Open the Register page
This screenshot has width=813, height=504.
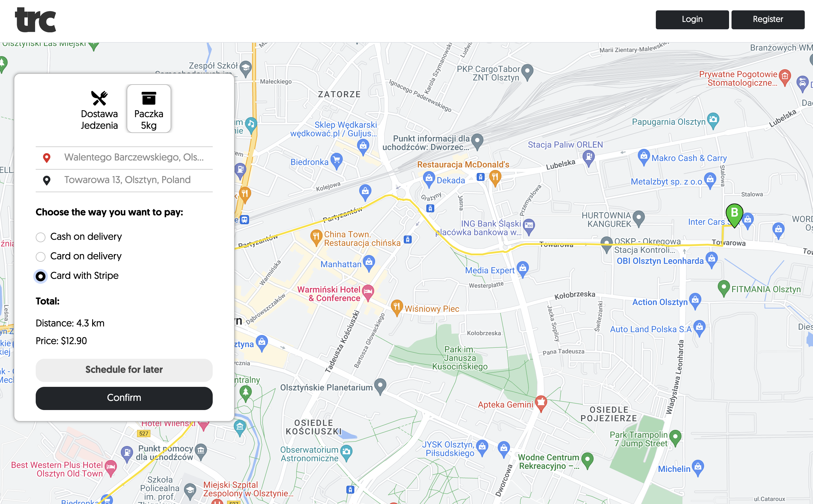[x=768, y=20]
